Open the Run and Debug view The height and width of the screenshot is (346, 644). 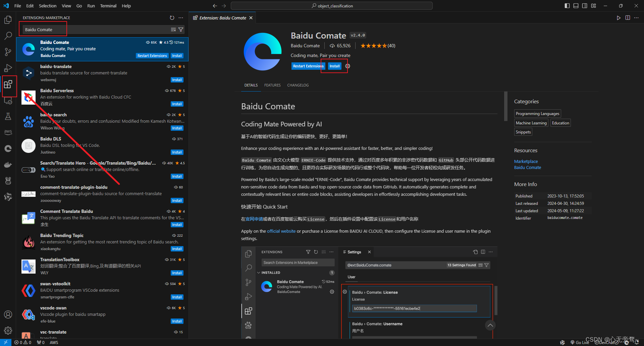point(8,68)
